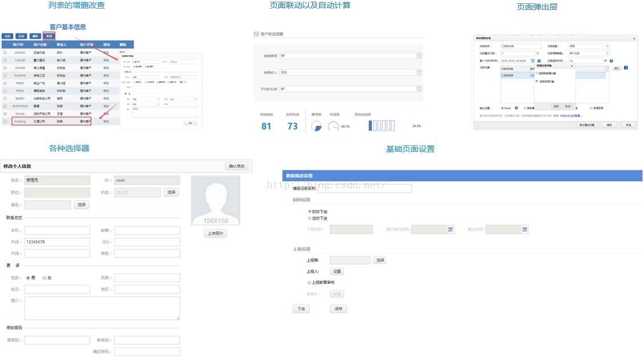Click the highlighted row in task object list
Viewport: 644px width, 357px height.
(553, 75)
